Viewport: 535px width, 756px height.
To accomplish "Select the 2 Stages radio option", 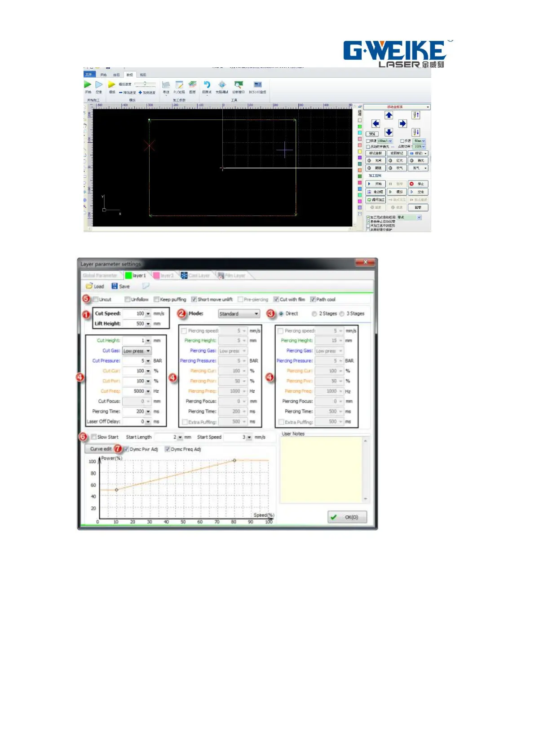I will [x=314, y=313].
